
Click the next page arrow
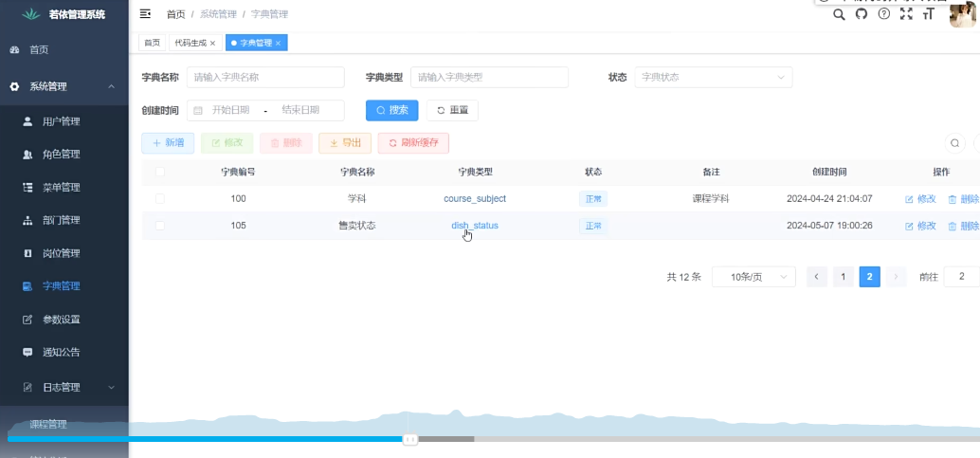896,277
